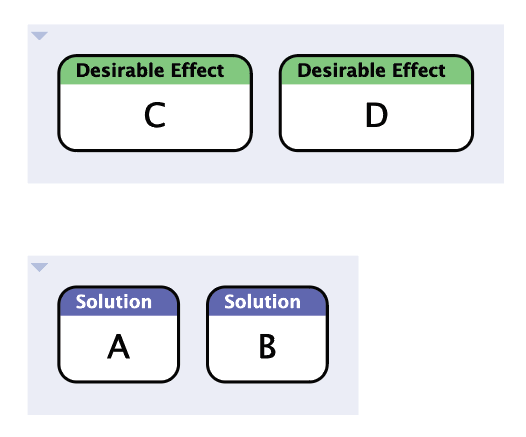Click the letter B text label

pyautogui.click(x=267, y=347)
